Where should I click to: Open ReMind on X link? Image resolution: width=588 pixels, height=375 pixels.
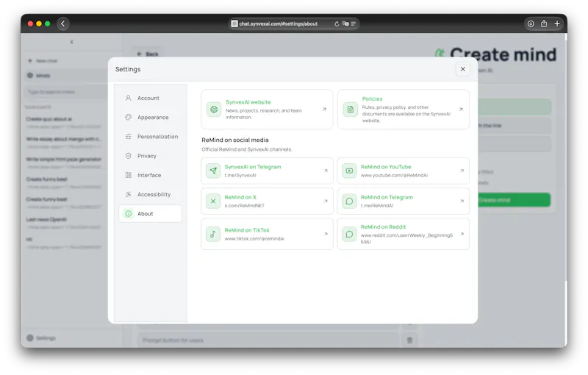click(x=267, y=201)
